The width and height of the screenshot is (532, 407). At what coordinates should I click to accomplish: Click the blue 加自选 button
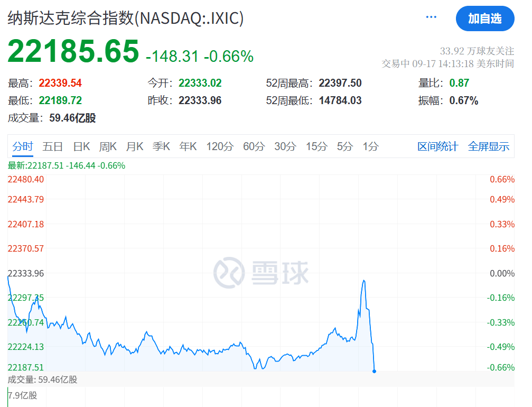click(x=485, y=18)
